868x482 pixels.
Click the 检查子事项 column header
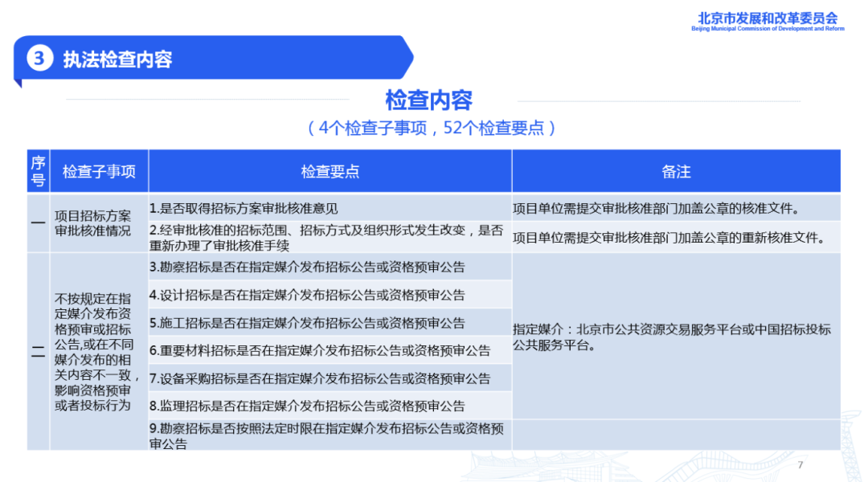coord(99,171)
